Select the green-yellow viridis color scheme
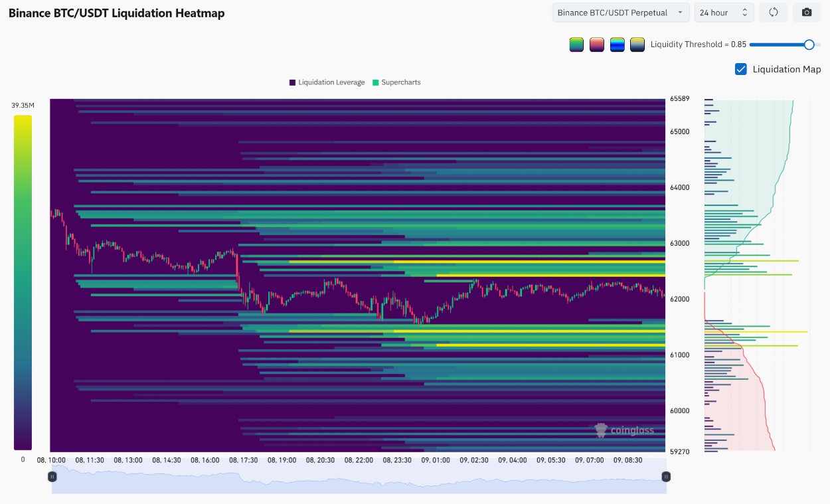 [576, 44]
